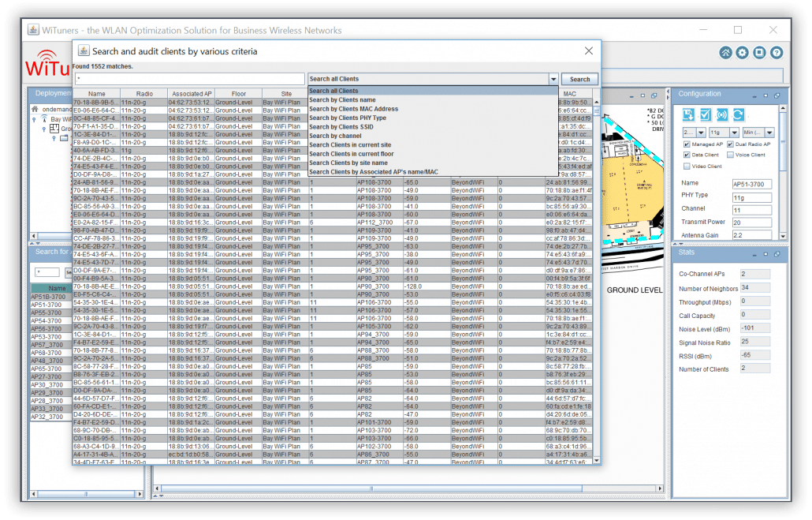Choose Search Clients by site name option
The width and height of the screenshot is (812, 520).
(x=433, y=163)
